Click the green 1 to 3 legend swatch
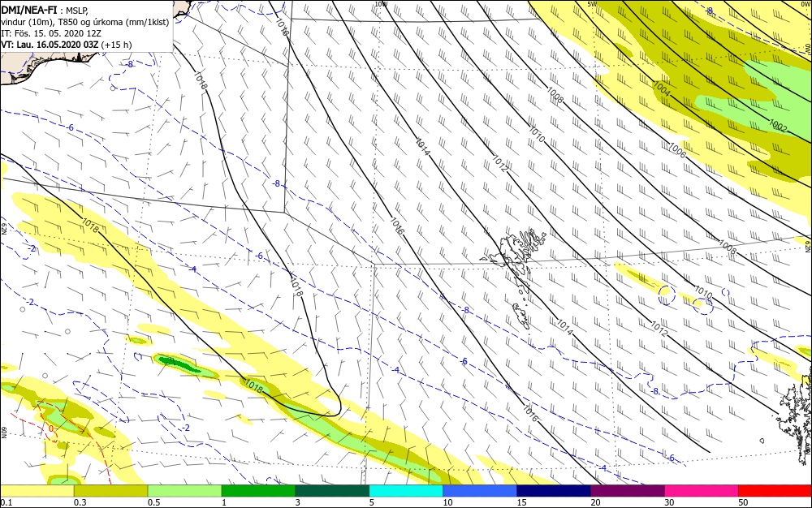Screen dimensions: 812x508 click(258, 491)
